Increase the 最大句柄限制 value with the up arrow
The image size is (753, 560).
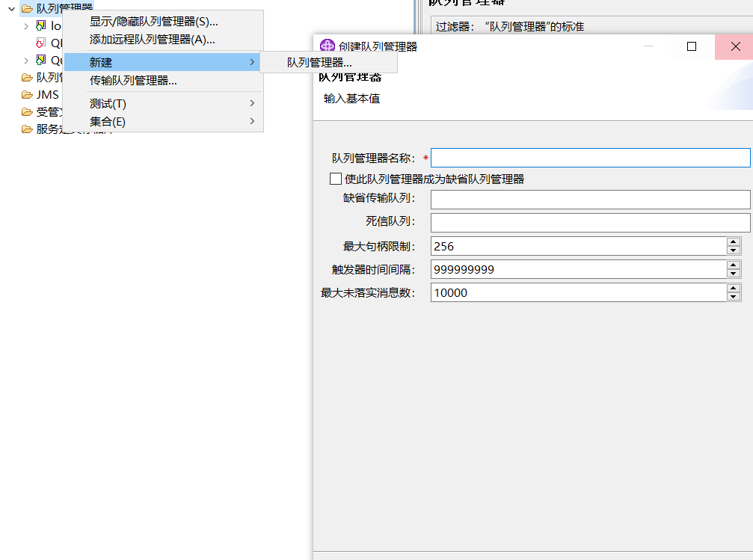734,241
